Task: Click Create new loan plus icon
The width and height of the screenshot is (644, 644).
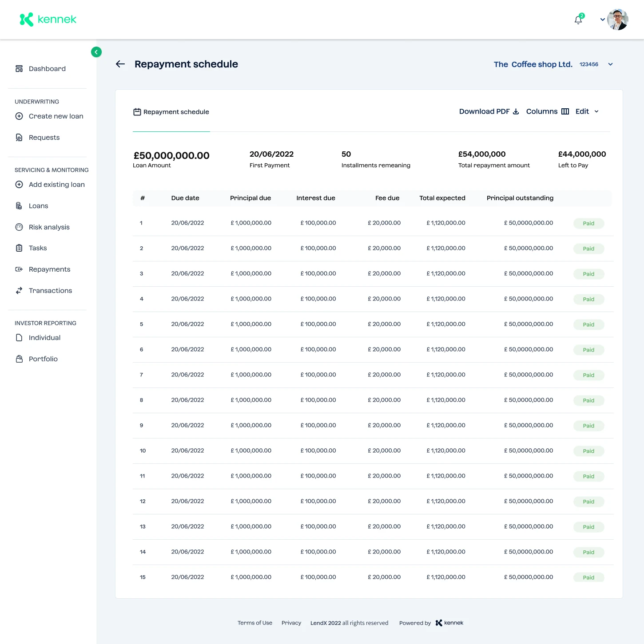Action: click(x=19, y=116)
